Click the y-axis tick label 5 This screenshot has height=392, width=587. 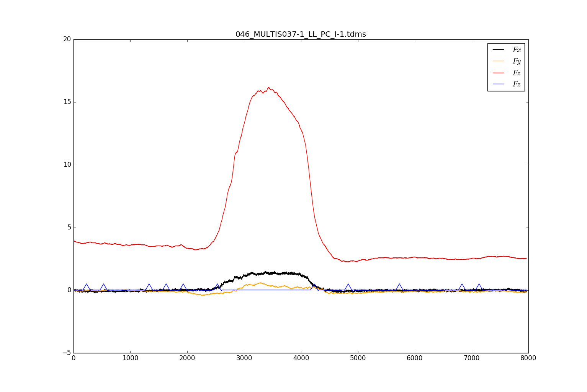click(69, 228)
